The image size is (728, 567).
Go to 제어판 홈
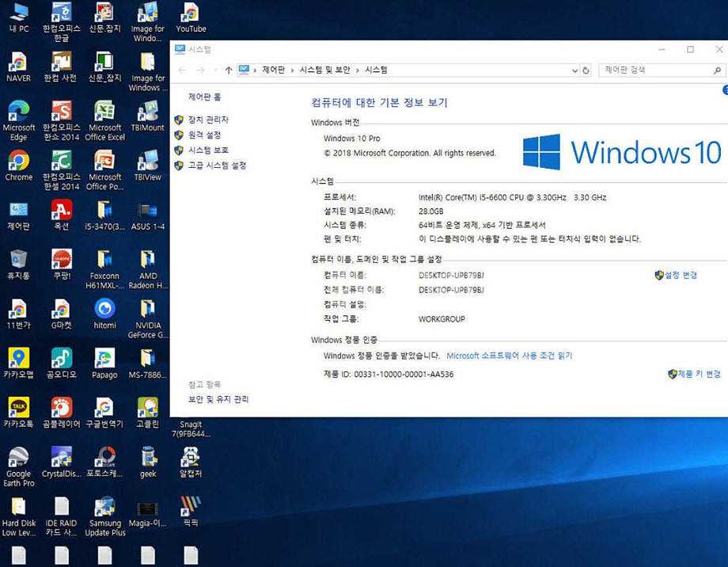[x=204, y=97]
